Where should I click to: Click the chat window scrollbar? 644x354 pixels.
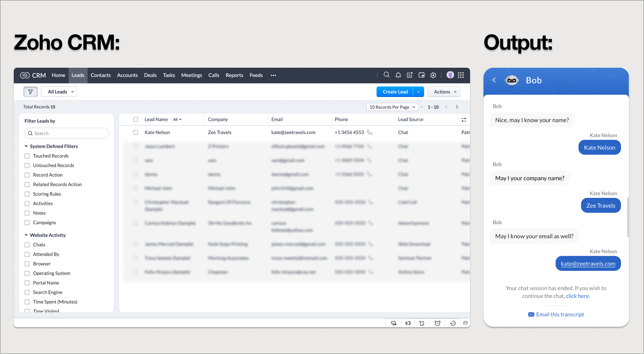(x=628, y=217)
